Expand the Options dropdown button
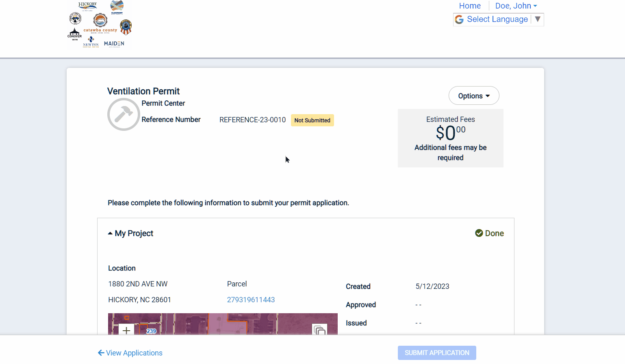 pos(473,96)
